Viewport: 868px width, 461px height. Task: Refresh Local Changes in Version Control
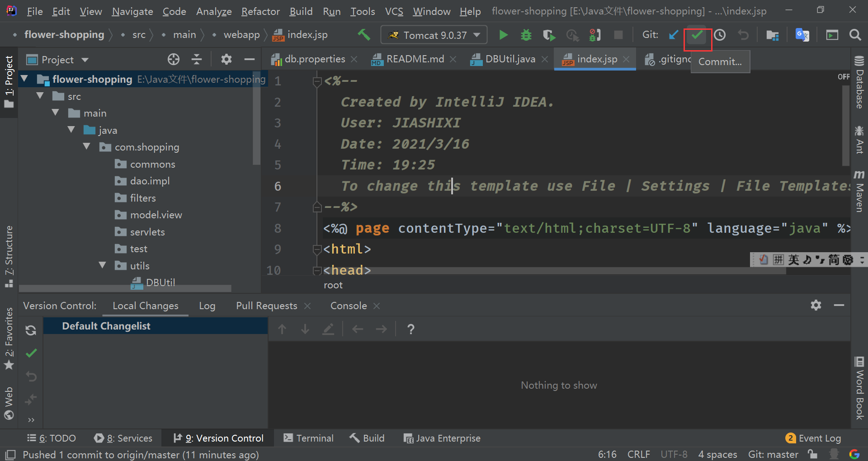[31, 330]
